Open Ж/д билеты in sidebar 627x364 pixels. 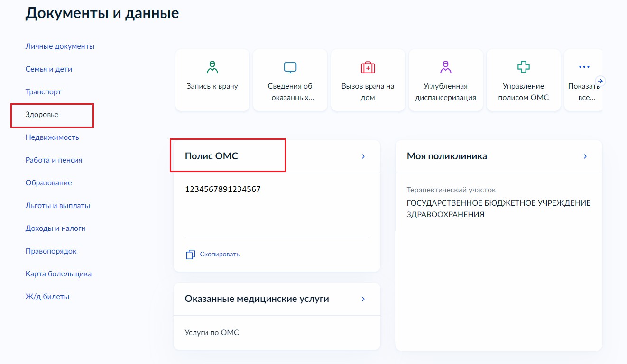click(47, 297)
